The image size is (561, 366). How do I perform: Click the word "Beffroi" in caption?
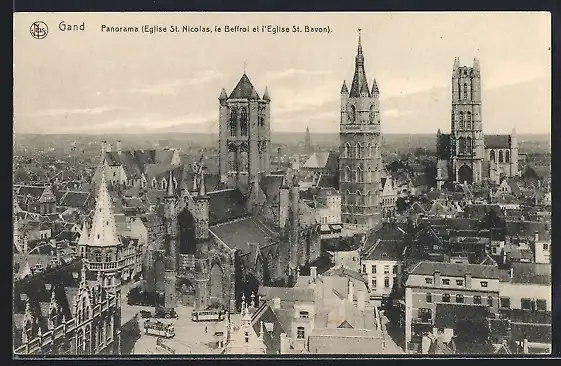click(237, 29)
